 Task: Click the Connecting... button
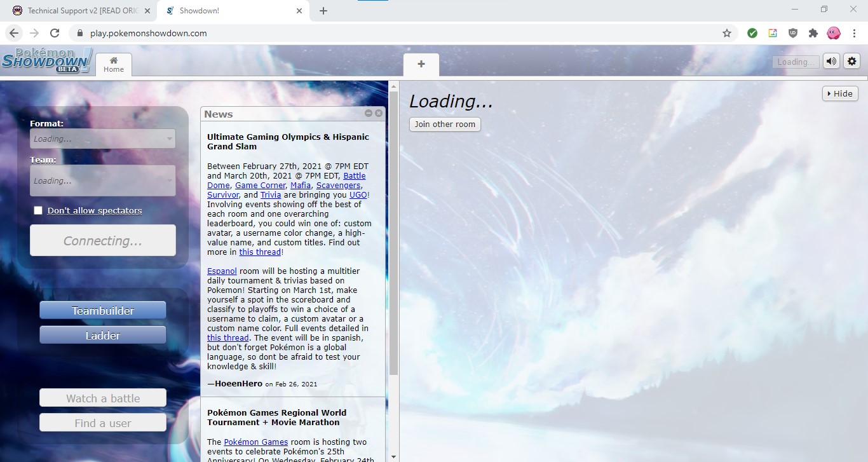tap(103, 240)
